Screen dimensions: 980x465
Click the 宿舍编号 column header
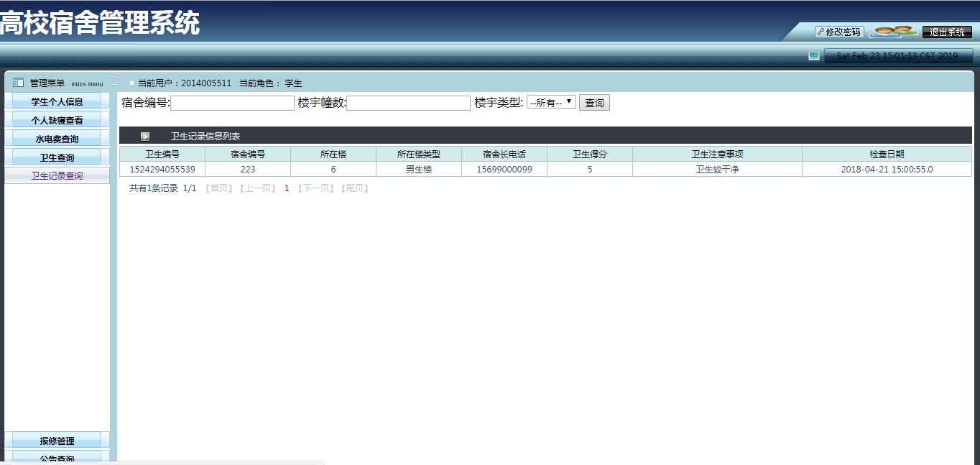click(x=248, y=154)
